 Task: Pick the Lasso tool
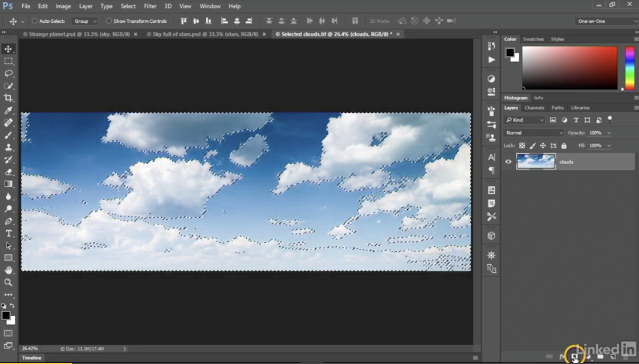8,74
